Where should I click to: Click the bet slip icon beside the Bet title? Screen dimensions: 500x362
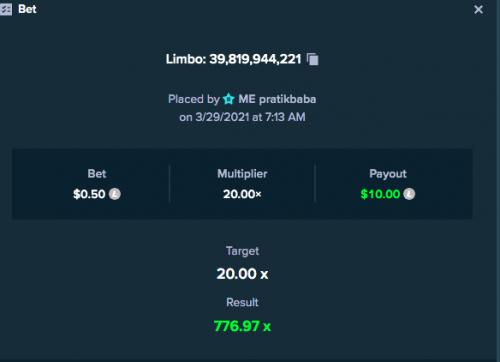pyautogui.click(x=6, y=9)
